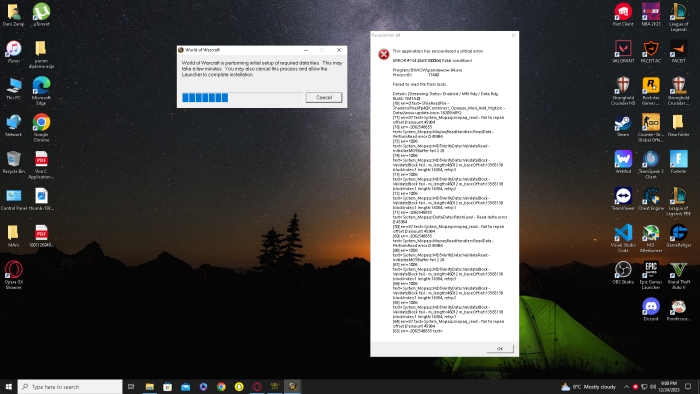Click the setup progress bar in World of Warcraft dialog
The height and width of the screenshot is (394, 700).
(x=242, y=97)
